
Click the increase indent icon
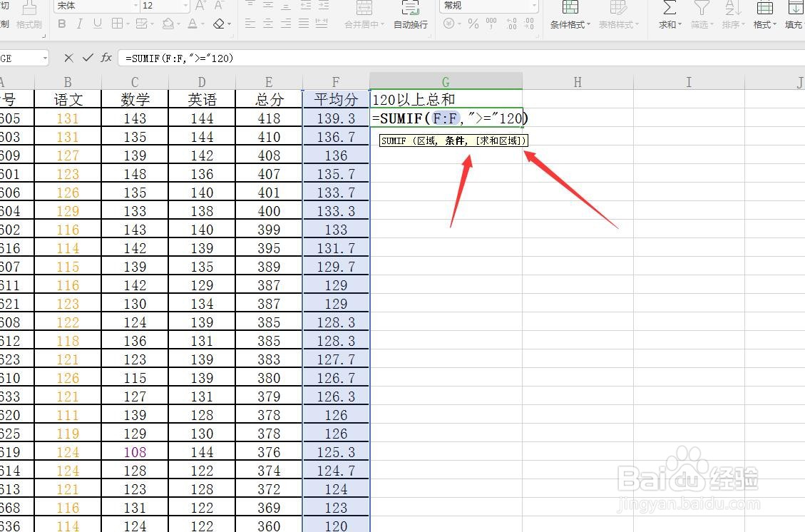click(324, 4)
